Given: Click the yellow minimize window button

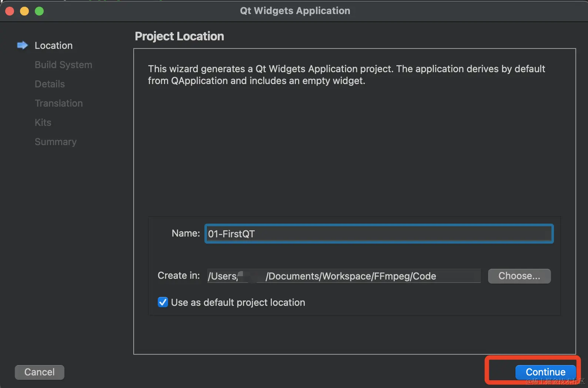Looking at the screenshot, I should 24,11.
